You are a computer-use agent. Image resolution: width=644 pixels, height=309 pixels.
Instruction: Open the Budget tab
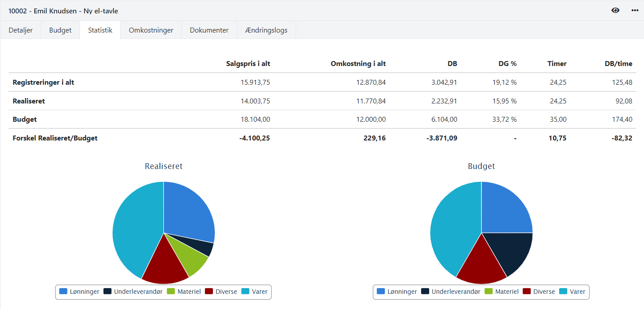tap(60, 30)
